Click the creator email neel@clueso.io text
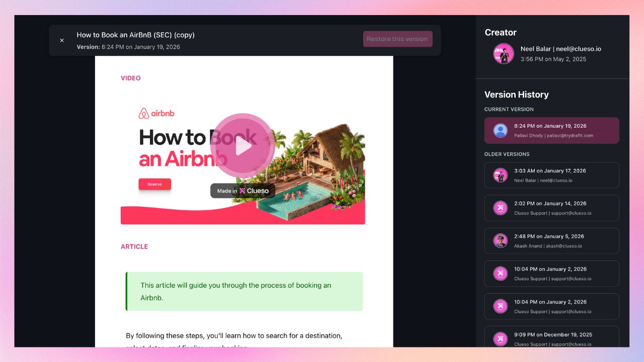The height and width of the screenshot is (362, 644). [x=579, y=49]
